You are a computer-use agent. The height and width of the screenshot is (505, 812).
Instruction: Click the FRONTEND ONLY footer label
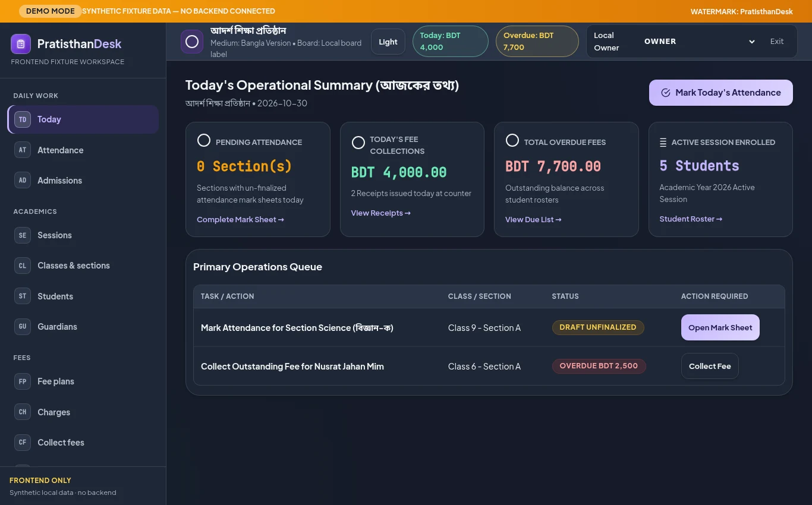tap(40, 480)
